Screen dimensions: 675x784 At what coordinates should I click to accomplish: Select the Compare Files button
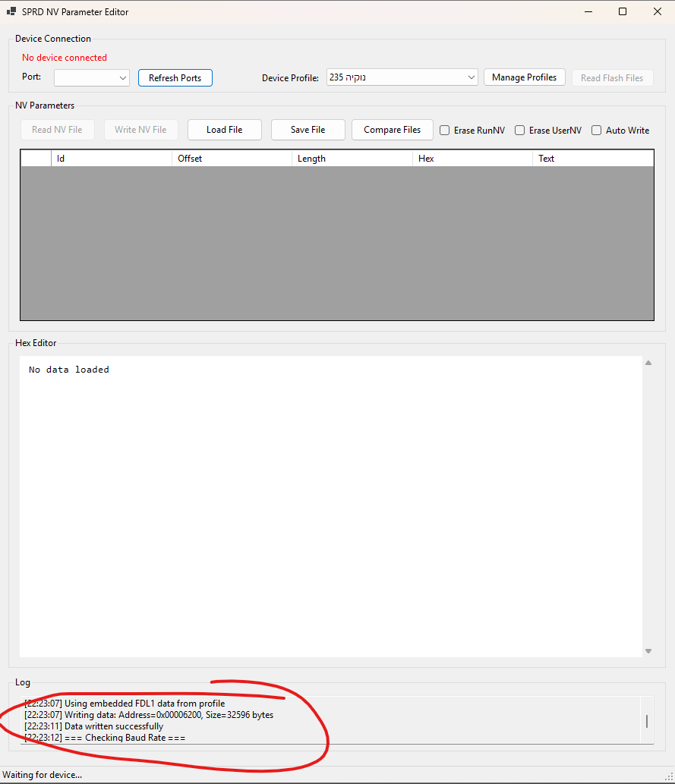(x=392, y=130)
